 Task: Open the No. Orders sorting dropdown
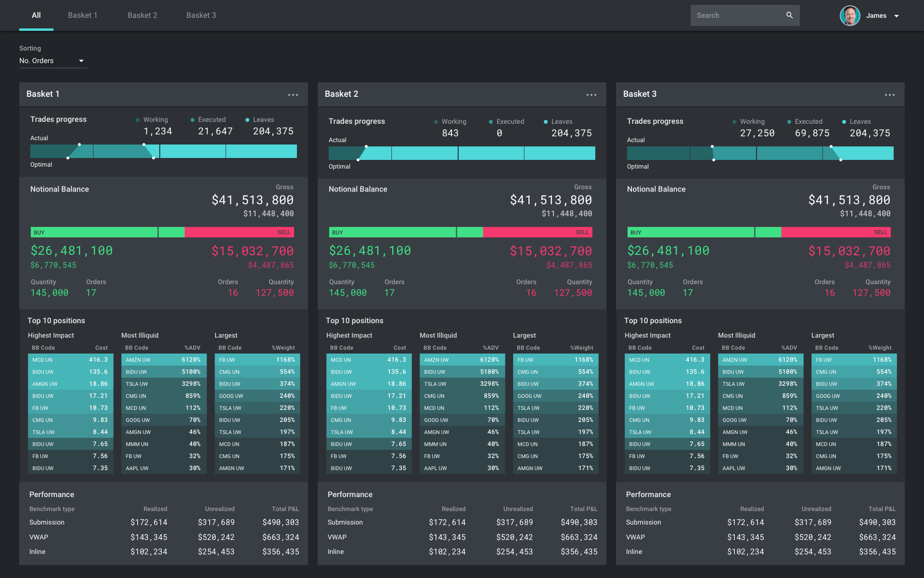click(53, 61)
